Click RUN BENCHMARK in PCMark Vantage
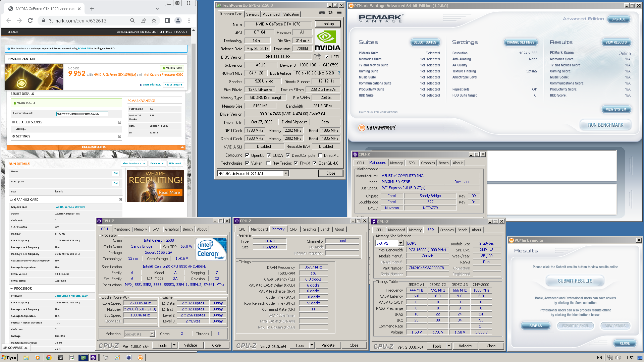This screenshot has width=644, height=362. point(605,125)
